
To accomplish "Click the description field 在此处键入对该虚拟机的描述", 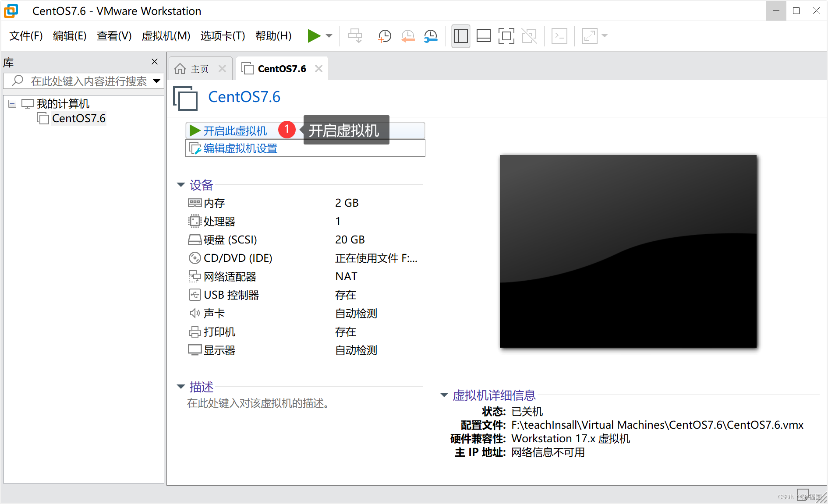I will (258, 403).
